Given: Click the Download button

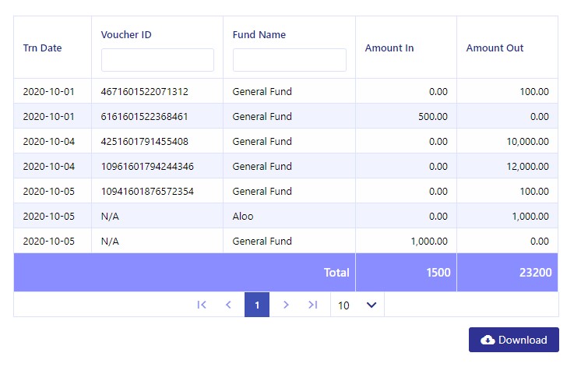Looking at the screenshot, I should click(x=514, y=340).
